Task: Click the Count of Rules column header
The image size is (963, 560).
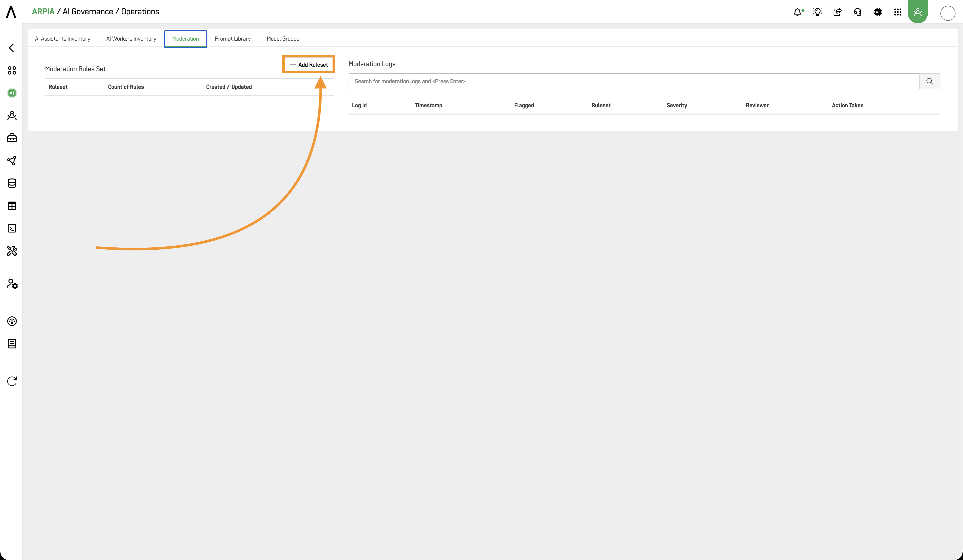Action: coord(126,87)
